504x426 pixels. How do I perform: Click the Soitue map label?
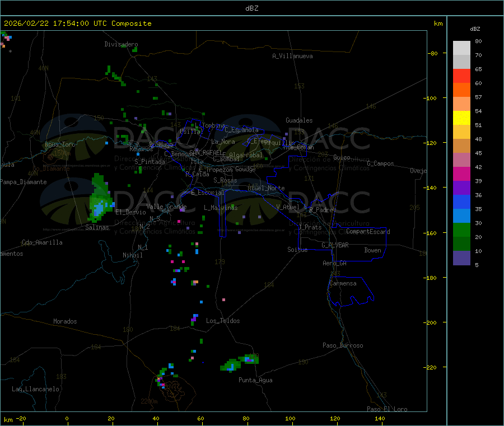click(298, 249)
